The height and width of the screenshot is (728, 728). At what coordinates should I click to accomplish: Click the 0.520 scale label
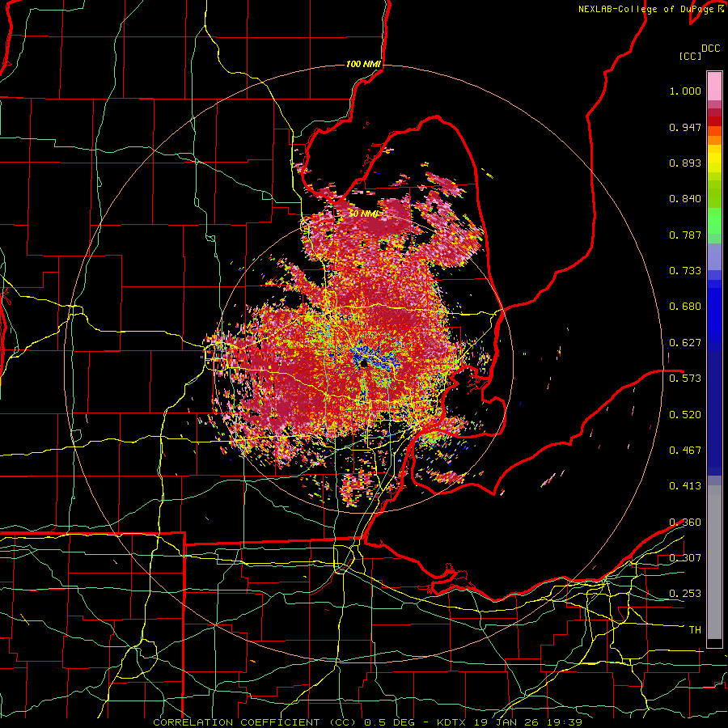click(x=685, y=414)
